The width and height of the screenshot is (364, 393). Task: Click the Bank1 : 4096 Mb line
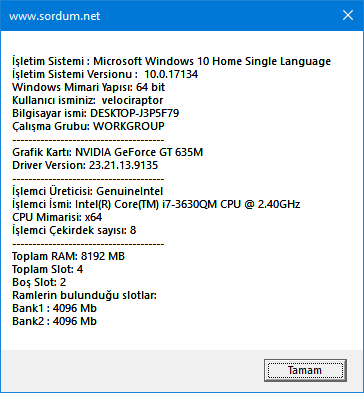click(x=54, y=308)
